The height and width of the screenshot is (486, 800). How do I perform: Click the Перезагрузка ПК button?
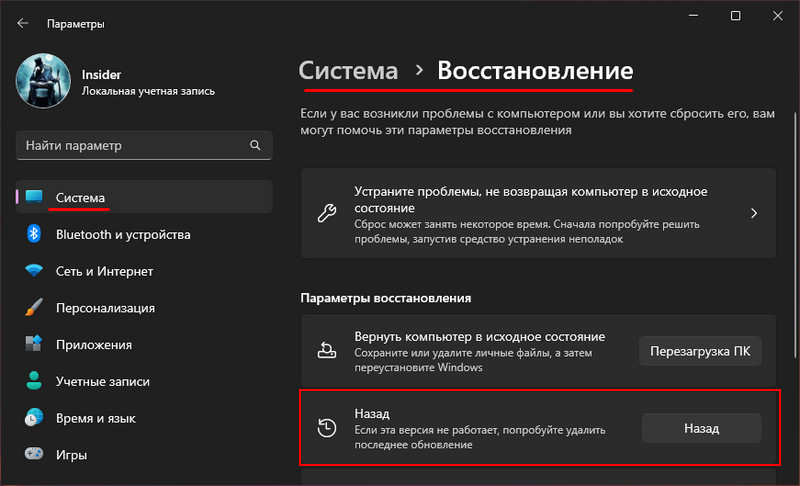click(700, 351)
